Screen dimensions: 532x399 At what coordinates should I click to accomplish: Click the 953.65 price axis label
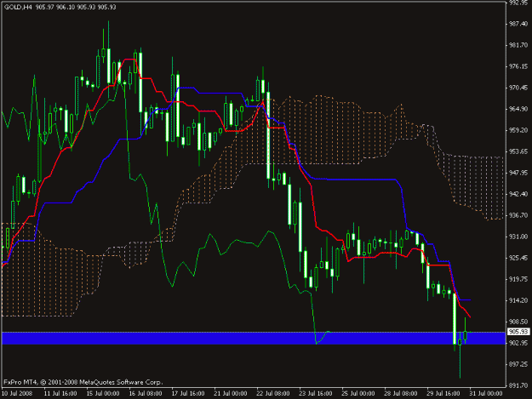[518, 151]
